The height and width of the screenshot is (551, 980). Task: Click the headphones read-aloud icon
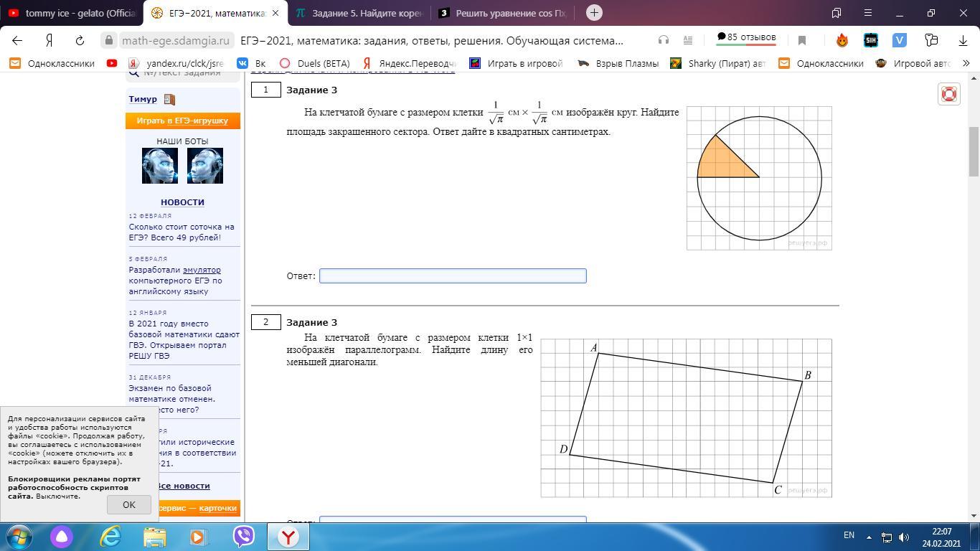coord(664,40)
